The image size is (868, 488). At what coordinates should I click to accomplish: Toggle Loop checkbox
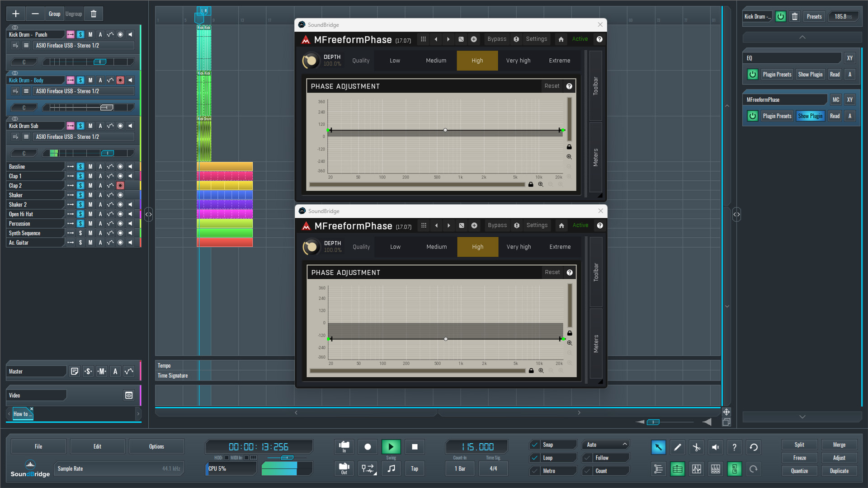pyautogui.click(x=535, y=458)
